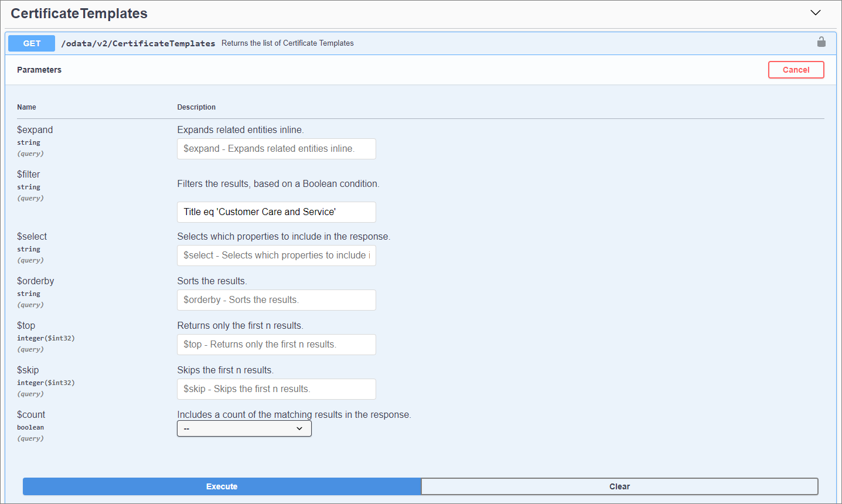Click the authorization lock icon
The width and height of the screenshot is (842, 504).
pyautogui.click(x=821, y=42)
